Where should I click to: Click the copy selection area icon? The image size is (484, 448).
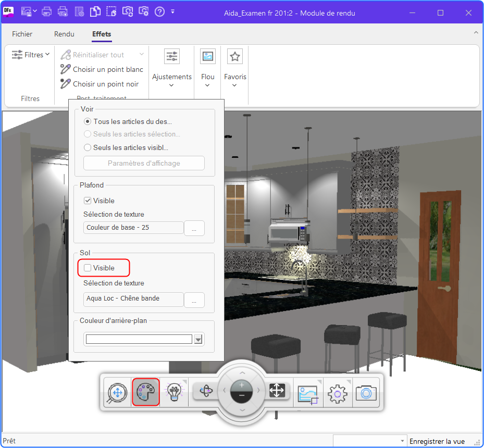(x=111, y=12)
